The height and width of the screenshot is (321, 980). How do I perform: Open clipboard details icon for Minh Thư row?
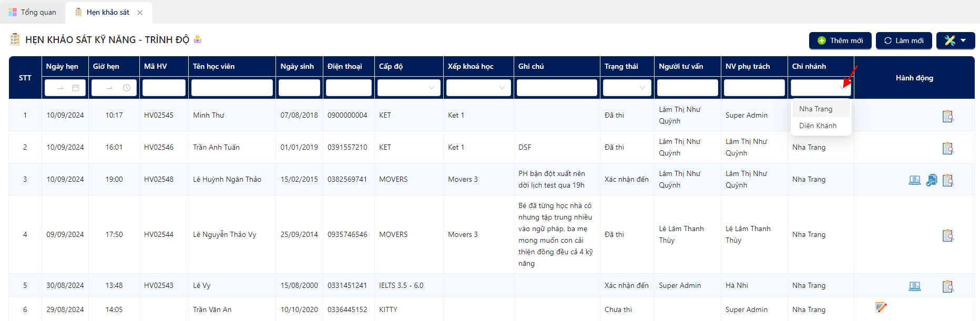point(948,116)
